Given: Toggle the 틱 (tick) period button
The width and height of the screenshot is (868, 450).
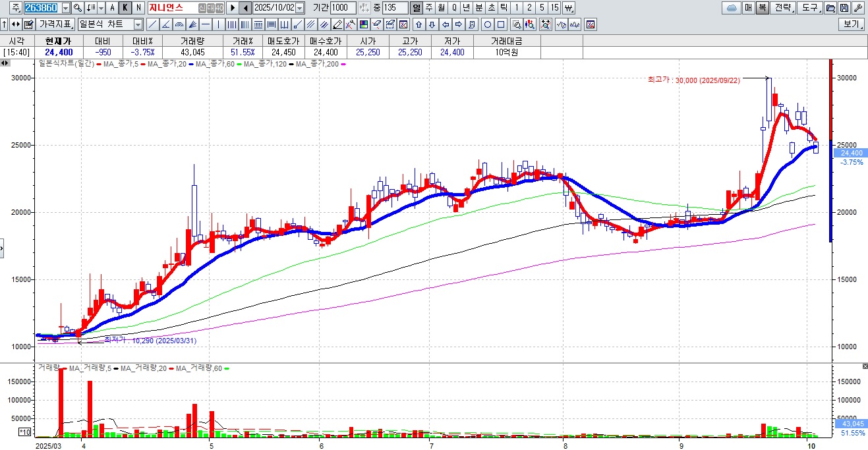Looking at the screenshot, I should [x=504, y=8].
